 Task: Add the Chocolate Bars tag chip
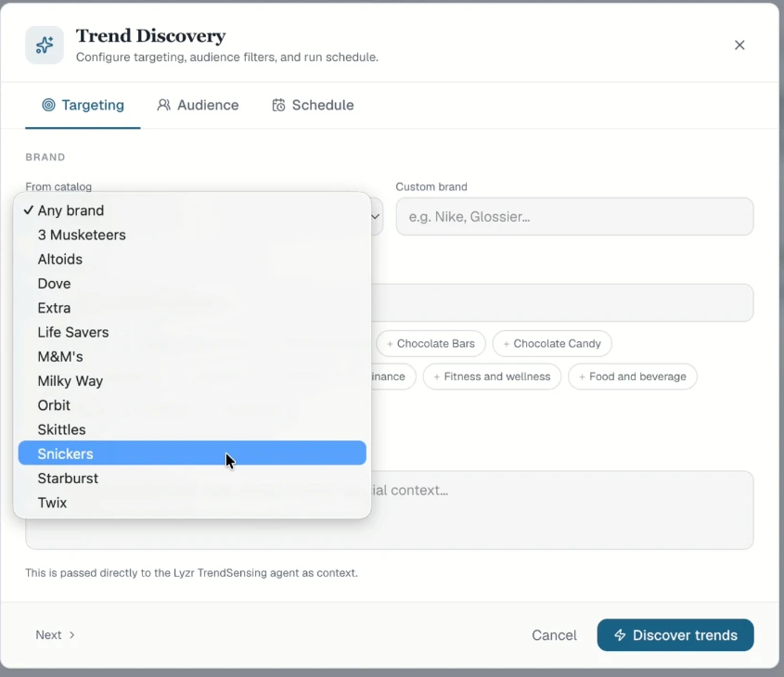click(431, 344)
